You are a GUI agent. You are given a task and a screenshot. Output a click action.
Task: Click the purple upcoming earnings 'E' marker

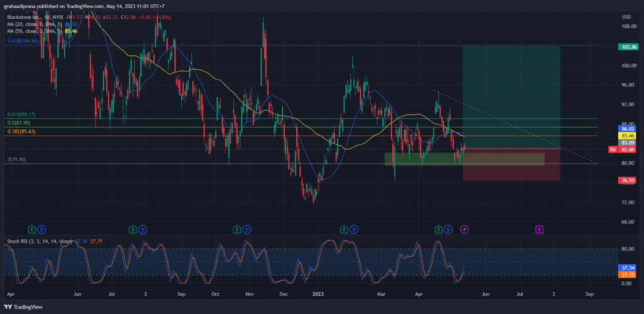click(x=539, y=229)
